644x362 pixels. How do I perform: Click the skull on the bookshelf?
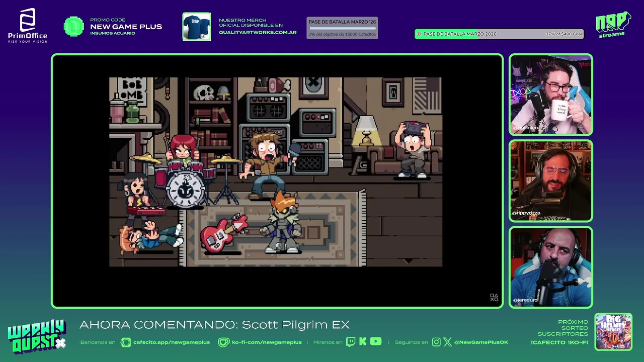pyautogui.click(x=204, y=93)
